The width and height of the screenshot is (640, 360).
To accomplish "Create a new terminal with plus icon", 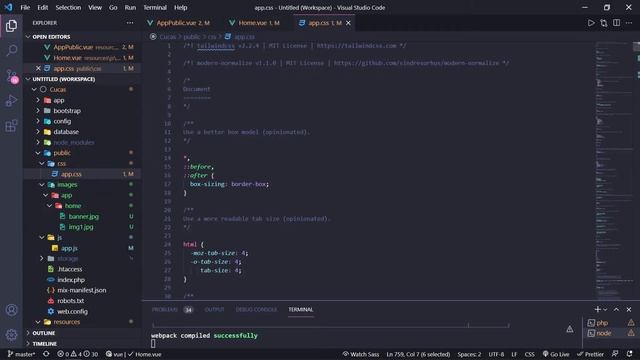I will pos(598,309).
